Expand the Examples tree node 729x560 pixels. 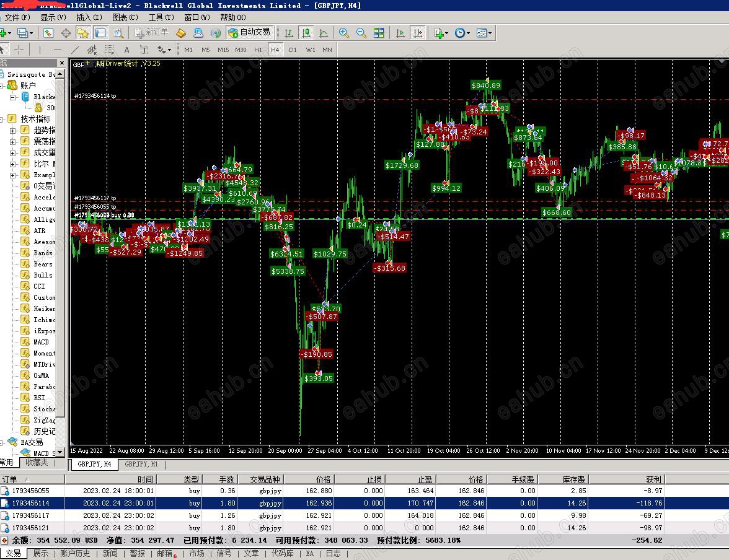(x=13, y=175)
